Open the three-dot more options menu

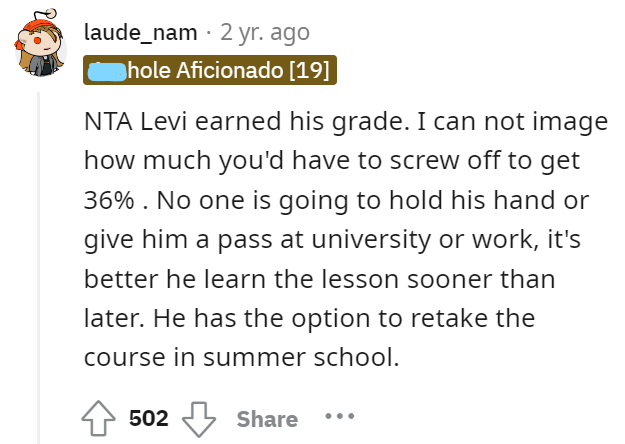point(340,416)
